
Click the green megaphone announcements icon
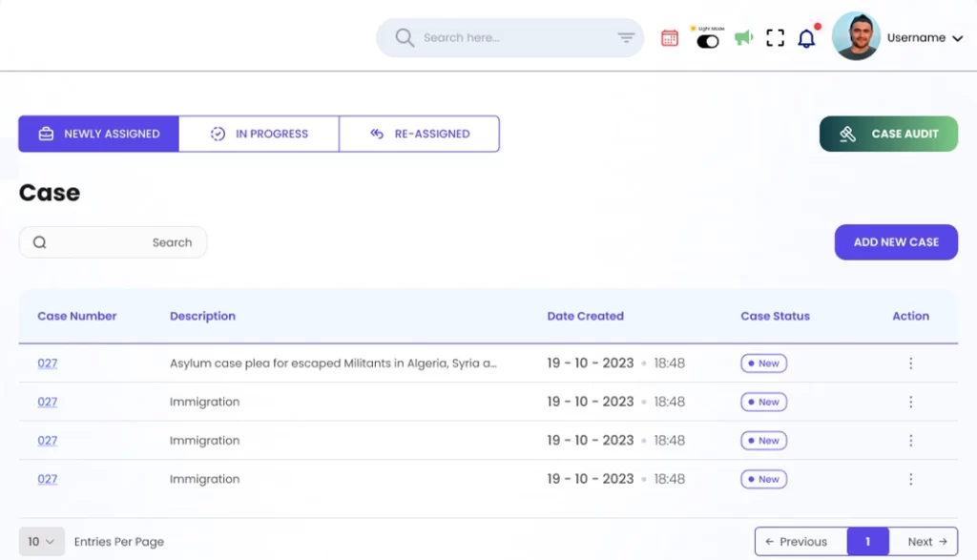743,38
